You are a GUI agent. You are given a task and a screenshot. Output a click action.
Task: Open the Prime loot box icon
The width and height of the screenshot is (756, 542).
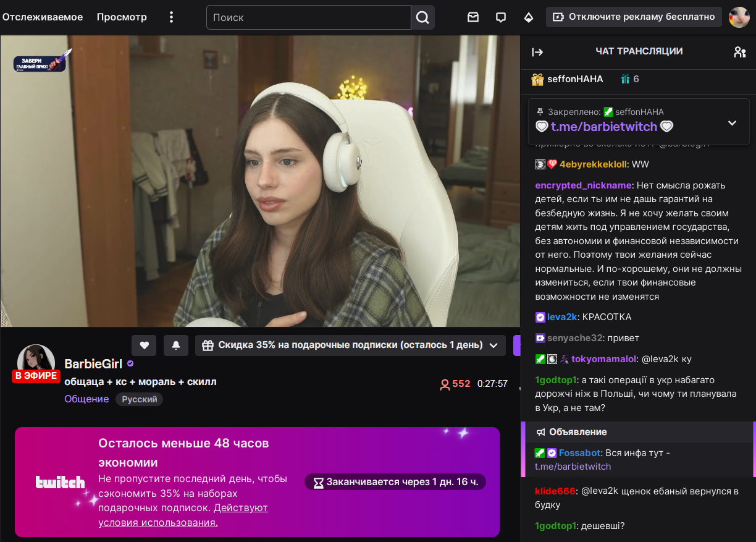[x=473, y=17]
